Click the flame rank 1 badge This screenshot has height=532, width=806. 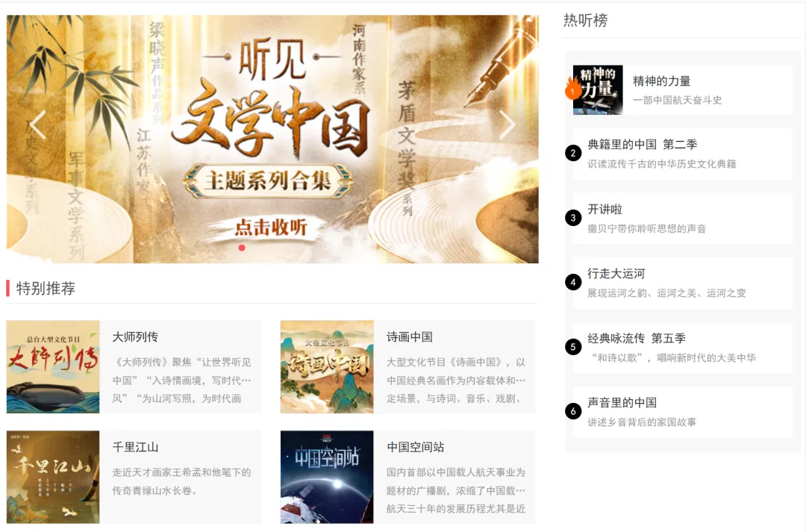572,90
